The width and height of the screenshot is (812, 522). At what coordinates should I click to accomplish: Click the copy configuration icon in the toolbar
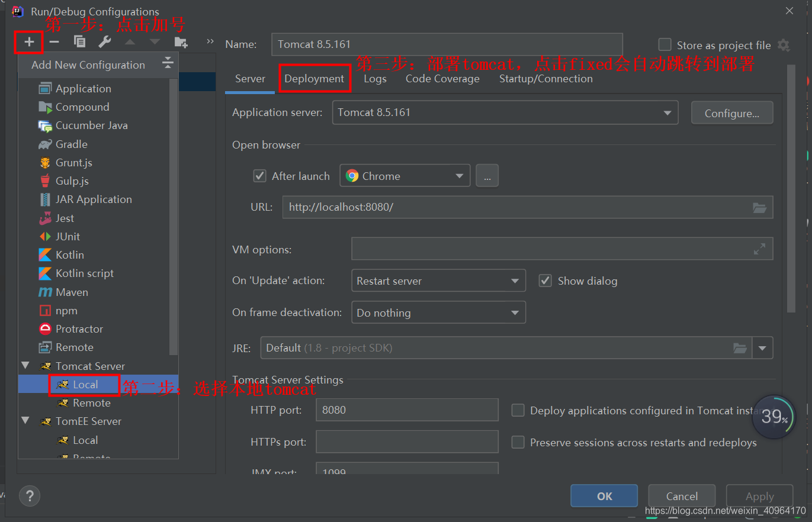coord(80,41)
